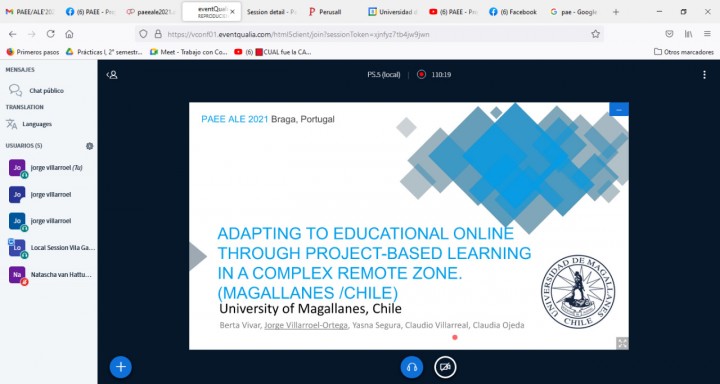Enable the webcam sharing button

tap(445, 367)
